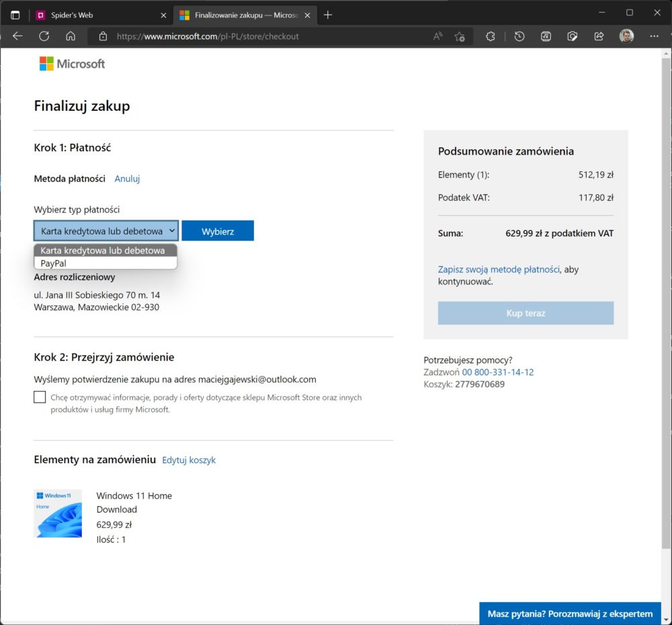Viewport: 672px width, 625px height.
Task: Open the browser profile avatar
Action: click(x=626, y=36)
